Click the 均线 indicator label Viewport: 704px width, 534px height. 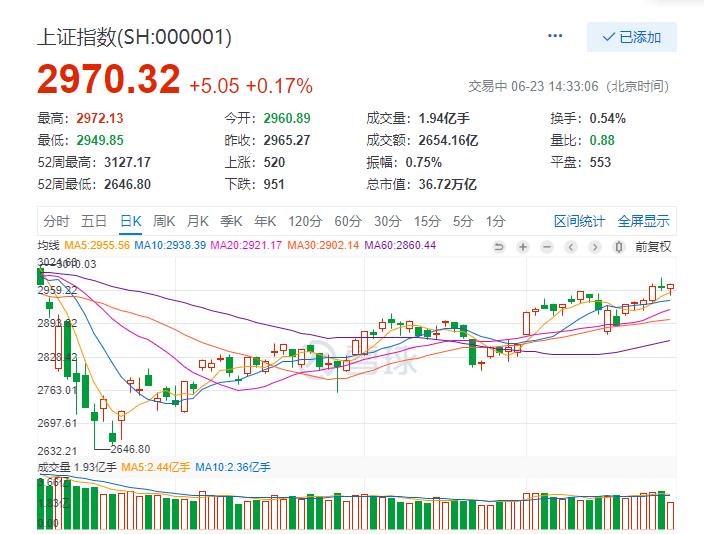click(x=48, y=245)
